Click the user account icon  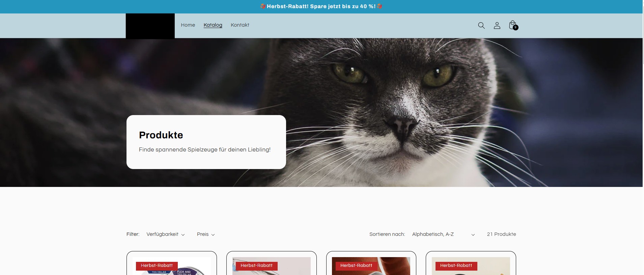point(497,25)
